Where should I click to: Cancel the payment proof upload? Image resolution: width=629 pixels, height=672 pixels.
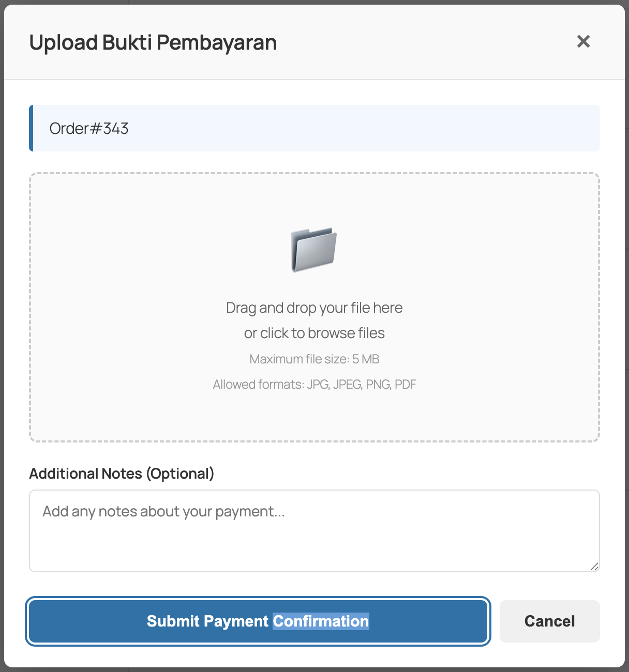(x=549, y=621)
